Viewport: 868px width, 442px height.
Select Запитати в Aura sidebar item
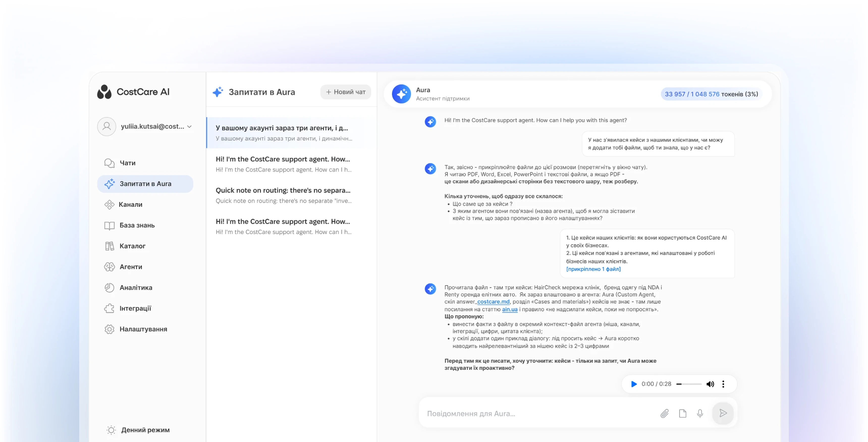point(145,184)
